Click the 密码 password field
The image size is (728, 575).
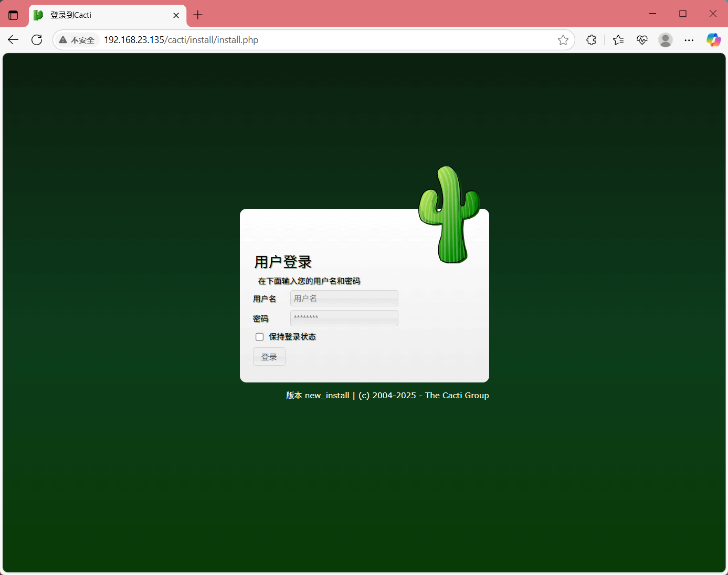point(344,318)
